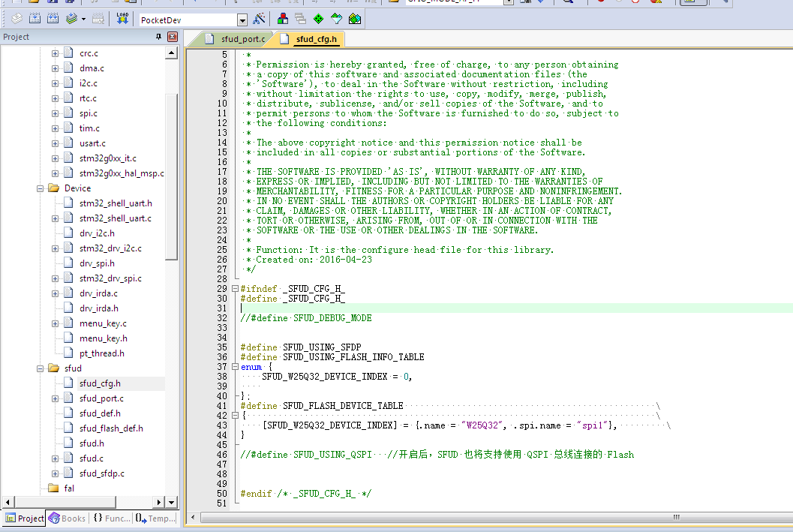Click the Build target icon
Image resolution: width=793 pixels, height=532 pixels.
35,20
